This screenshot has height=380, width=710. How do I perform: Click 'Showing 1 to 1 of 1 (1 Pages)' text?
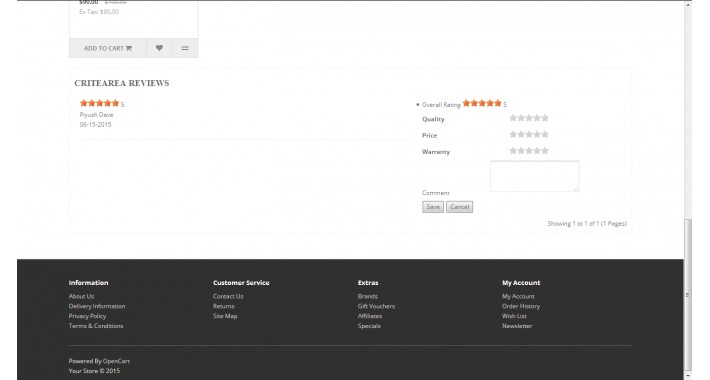coord(587,223)
